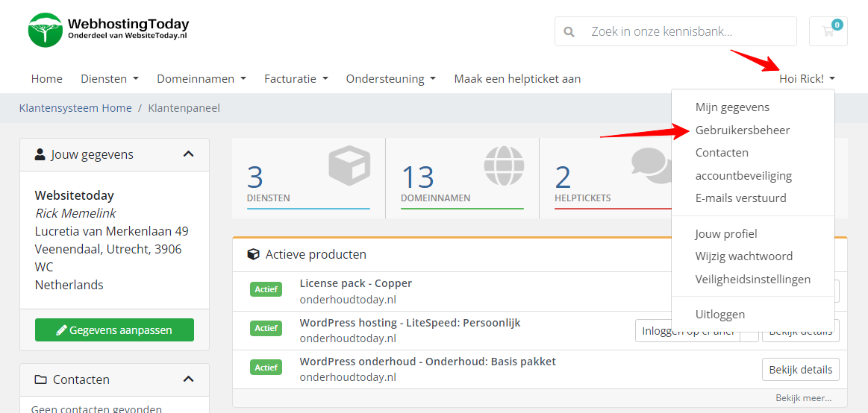This screenshot has height=413, width=868.
Task: Collapse the Contacten panel chevron
Action: [188, 379]
